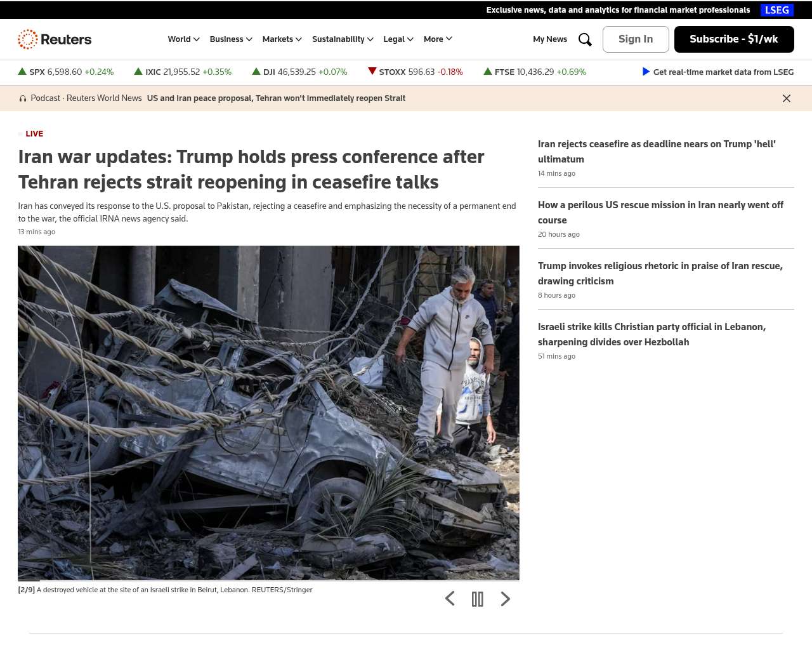Expand the Sustainability menu
This screenshot has width=812, height=650.
pos(343,39)
